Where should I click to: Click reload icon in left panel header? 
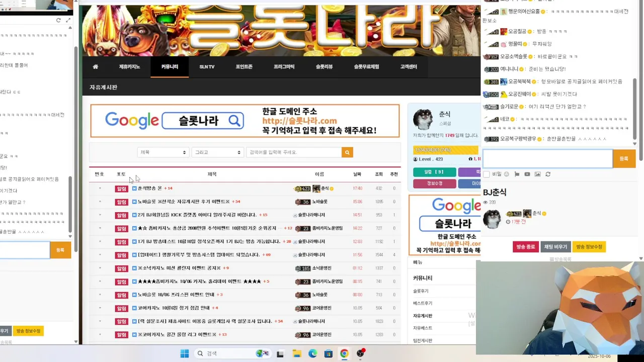coord(58,20)
